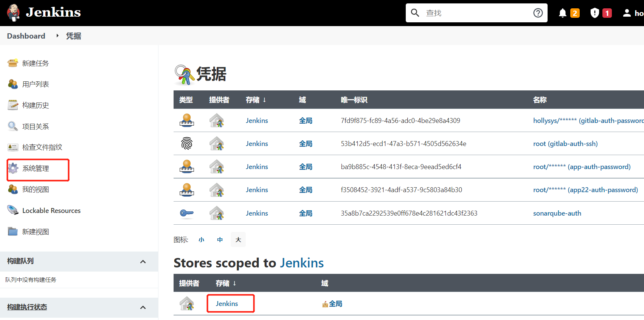This screenshot has height=320, width=644.
Task: Click the search input field
Action: click(x=476, y=13)
